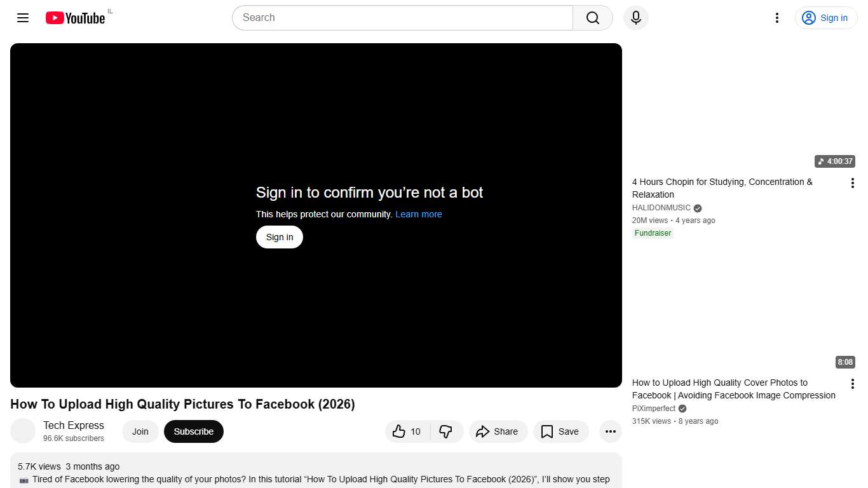The width and height of the screenshot is (868, 488).
Task: Subscribe to Tech Express
Action: (193, 431)
